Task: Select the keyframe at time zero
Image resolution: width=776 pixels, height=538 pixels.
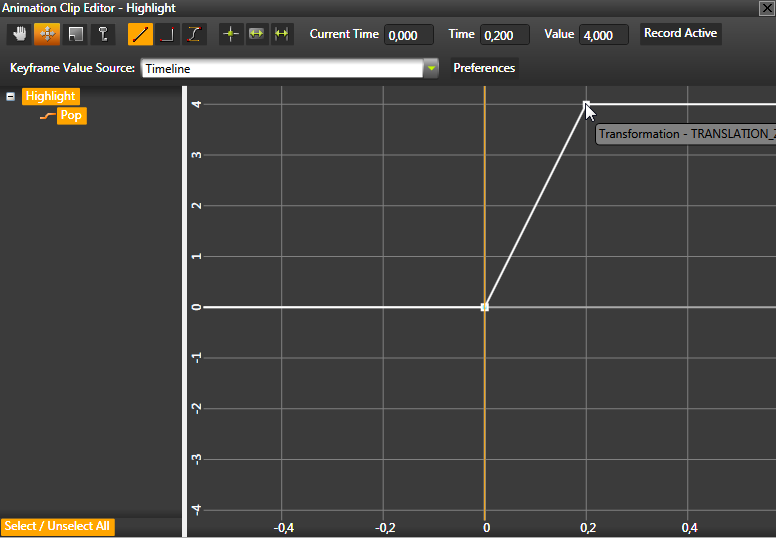Action: click(485, 307)
